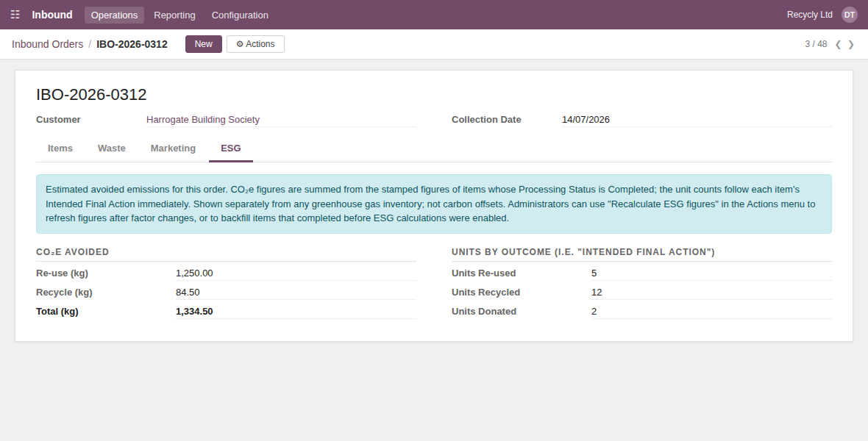868x441 pixels.
Task: Click the Recycle (kg) label
Action: pyautogui.click(x=64, y=292)
